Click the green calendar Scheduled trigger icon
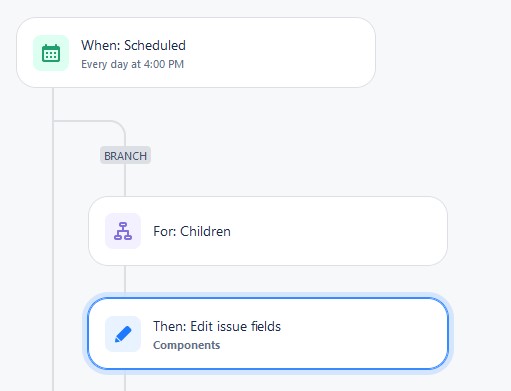The width and height of the screenshot is (511, 391). click(51, 53)
